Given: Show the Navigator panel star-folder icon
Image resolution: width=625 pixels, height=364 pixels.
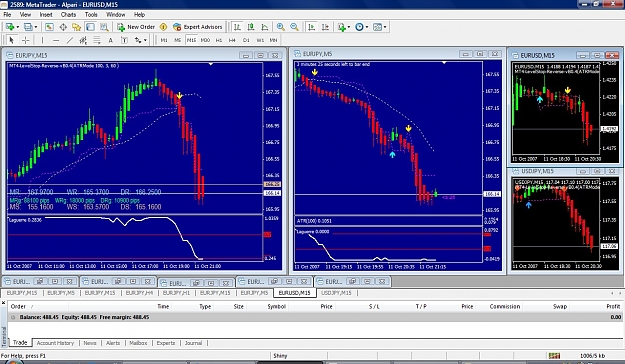Looking at the screenshot, I should tap(77, 27).
